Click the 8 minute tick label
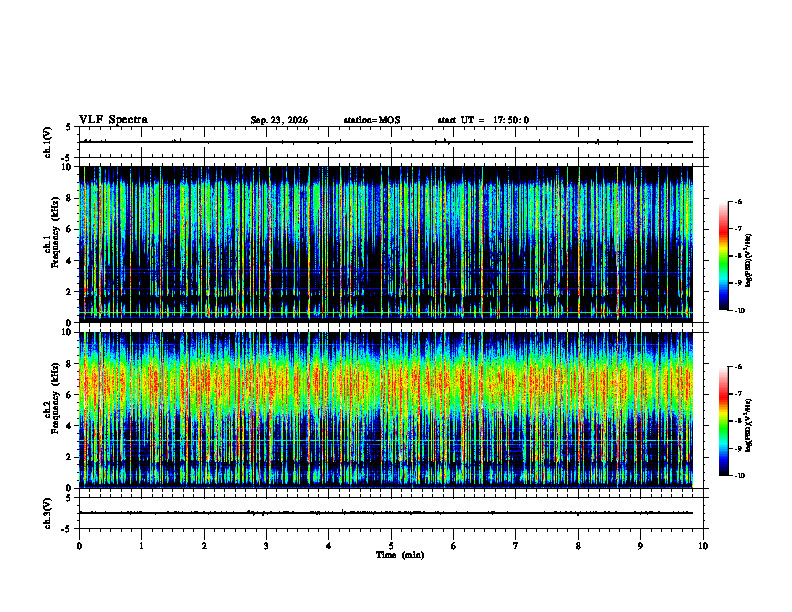The image size is (792, 612). [578, 546]
